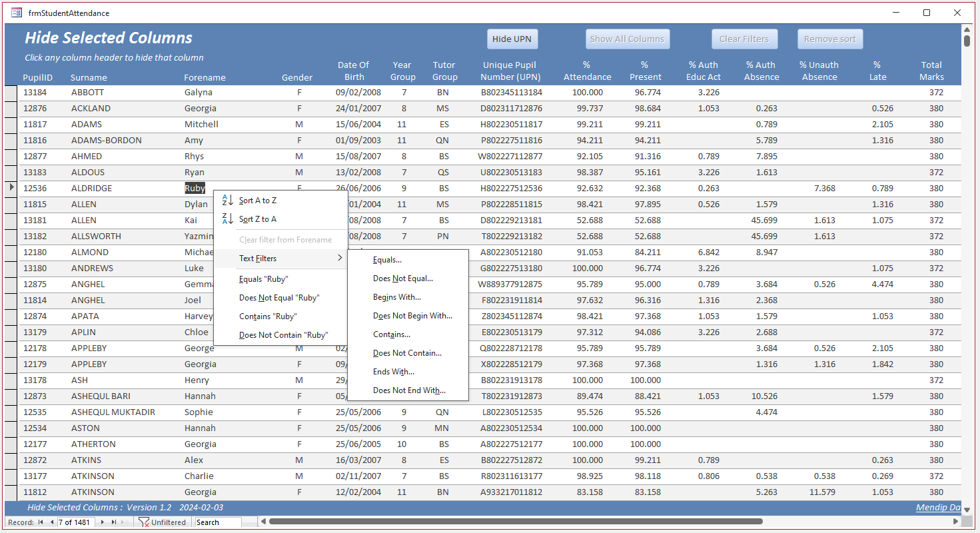
Task: Choose the Does Not End With... filter
Action: click(x=408, y=390)
